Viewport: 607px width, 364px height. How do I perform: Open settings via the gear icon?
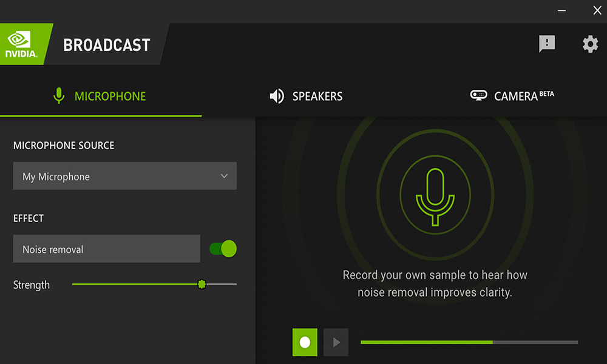pyautogui.click(x=590, y=44)
